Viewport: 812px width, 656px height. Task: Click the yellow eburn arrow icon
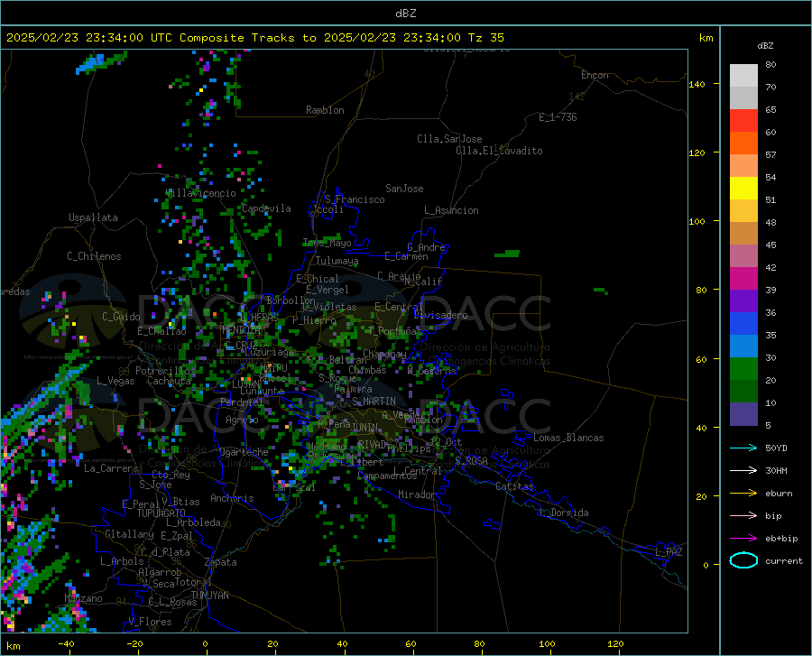point(743,494)
